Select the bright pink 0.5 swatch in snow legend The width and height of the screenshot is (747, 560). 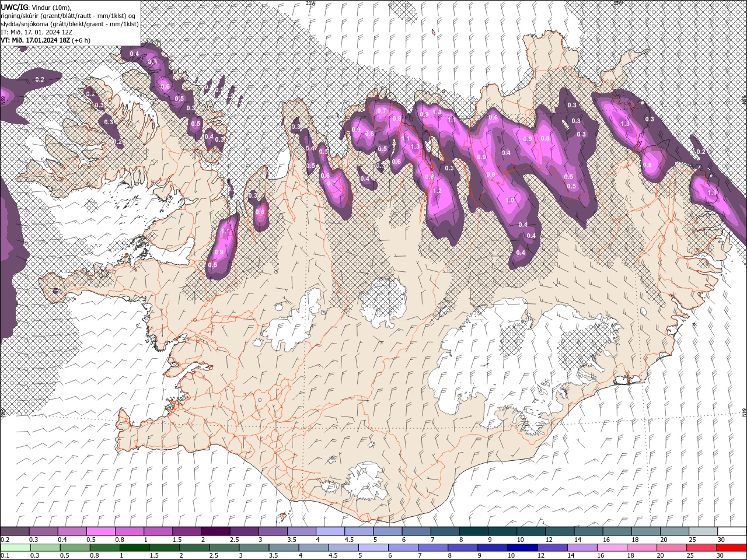tap(101, 531)
